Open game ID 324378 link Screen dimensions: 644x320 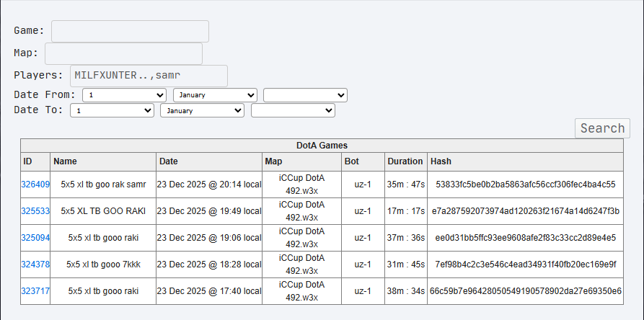[x=35, y=265]
